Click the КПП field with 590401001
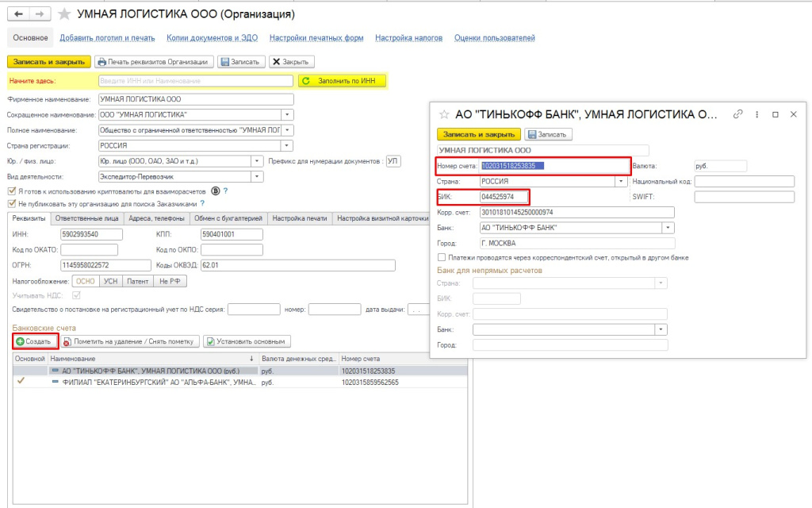 [232, 234]
